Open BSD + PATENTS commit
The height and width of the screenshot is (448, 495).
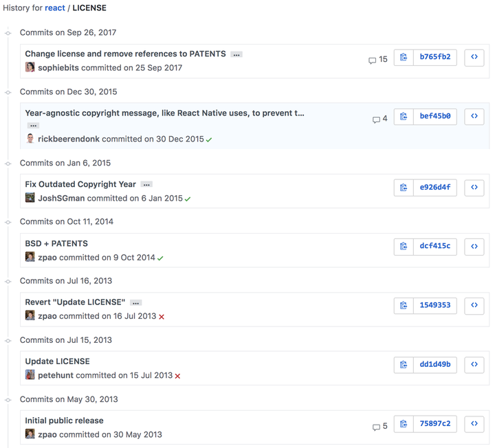[56, 243]
